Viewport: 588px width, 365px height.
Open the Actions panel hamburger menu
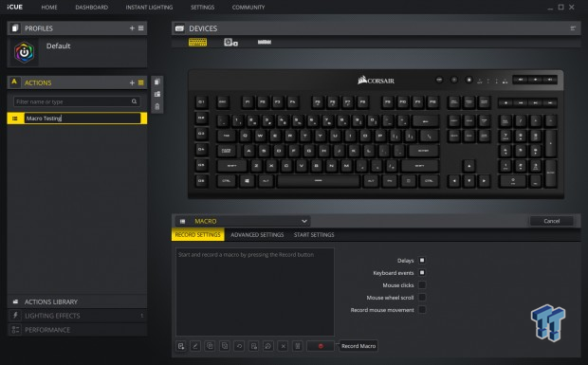click(x=141, y=82)
